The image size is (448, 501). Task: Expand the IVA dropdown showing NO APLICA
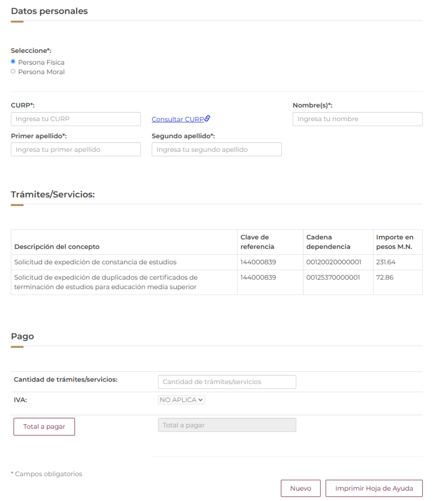[181, 400]
